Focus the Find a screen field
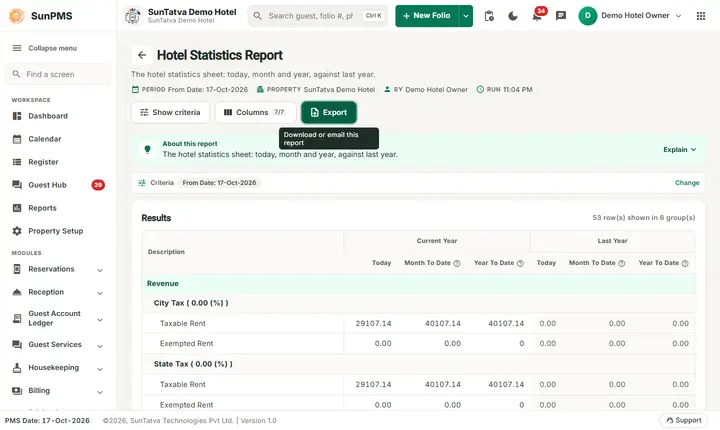Image resolution: width=720 pixels, height=430 pixels. pyautogui.click(x=58, y=74)
